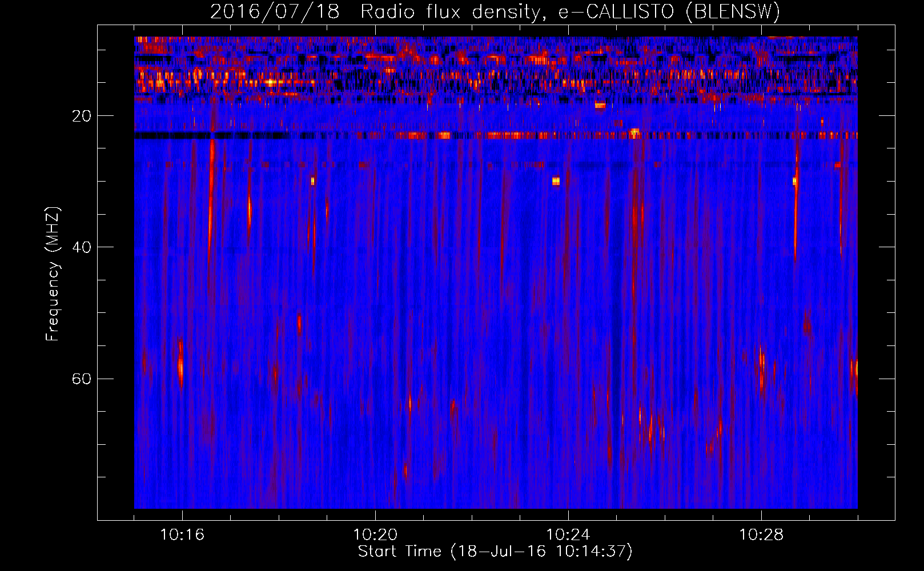Click the '40' frequency tick label
This screenshot has width=924, height=571.
[x=82, y=247]
